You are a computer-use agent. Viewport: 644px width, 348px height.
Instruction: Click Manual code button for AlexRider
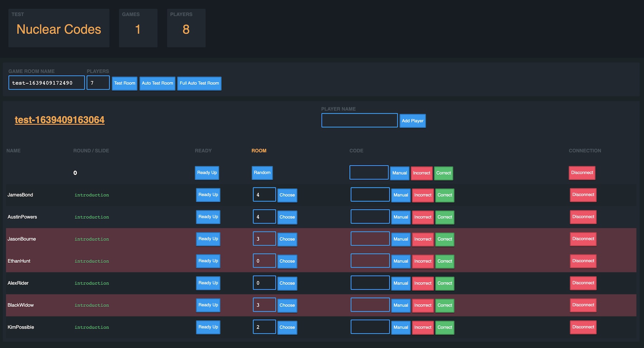coord(401,283)
